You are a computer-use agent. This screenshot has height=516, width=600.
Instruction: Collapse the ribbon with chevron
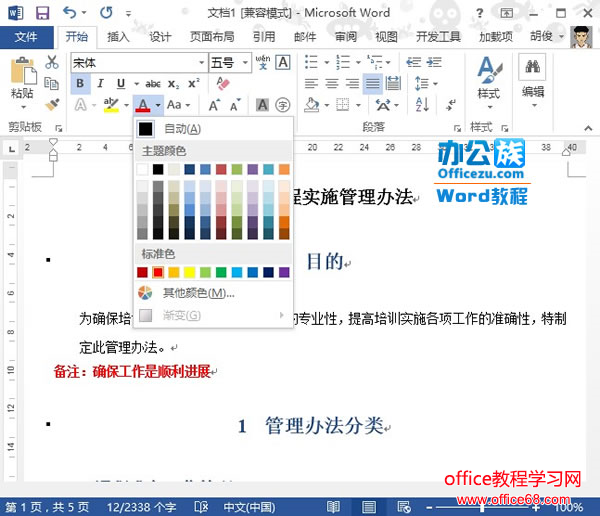click(x=589, y=128)
